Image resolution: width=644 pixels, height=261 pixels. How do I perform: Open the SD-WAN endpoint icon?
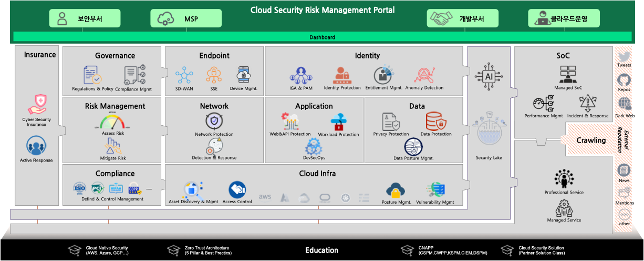[184, 75]
